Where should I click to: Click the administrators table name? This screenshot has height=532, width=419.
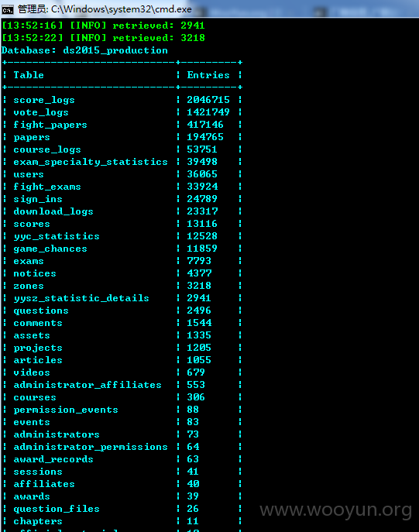pos(57,434)
